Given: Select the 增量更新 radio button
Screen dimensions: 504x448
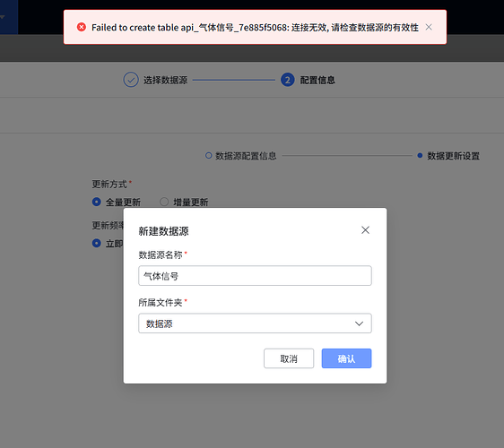Looking at the screenshot, I should [164, 202].
